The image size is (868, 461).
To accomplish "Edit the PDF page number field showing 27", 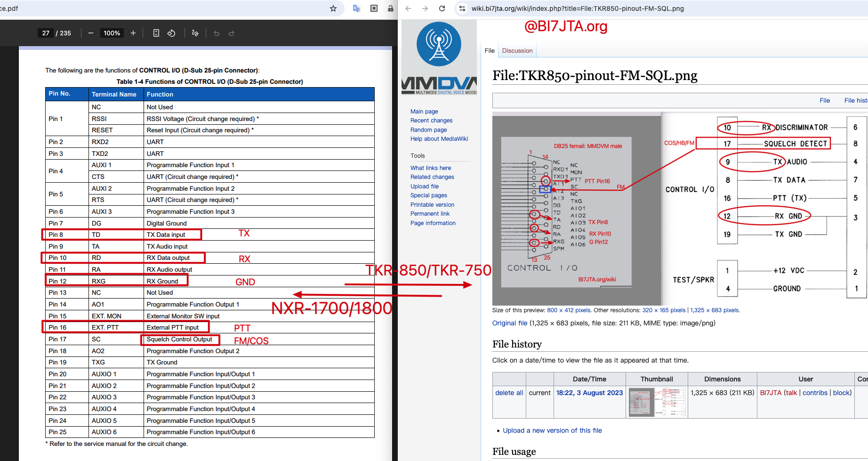I will tap(46, 33).
